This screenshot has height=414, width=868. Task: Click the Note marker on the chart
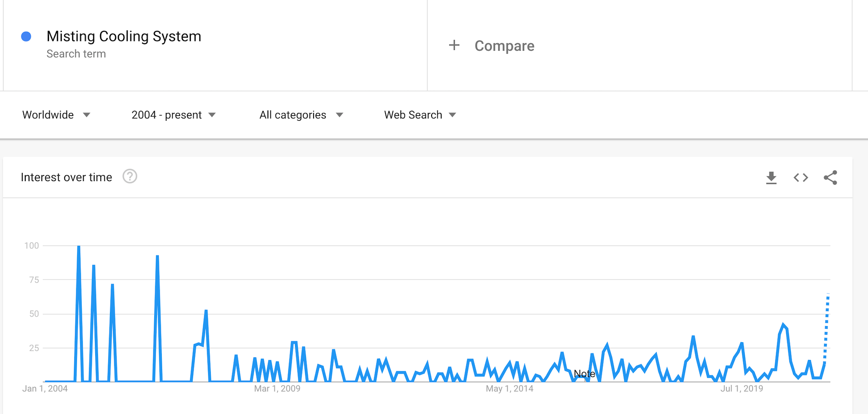584,374
